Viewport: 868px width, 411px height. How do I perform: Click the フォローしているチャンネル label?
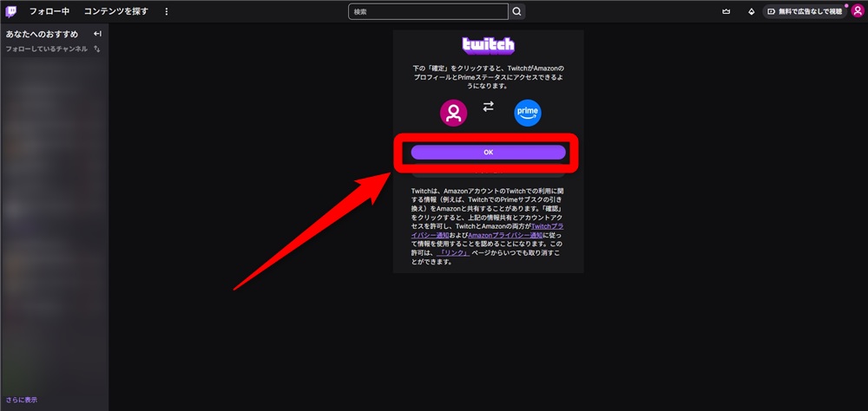pyautogui.click(x=47, y=49)
